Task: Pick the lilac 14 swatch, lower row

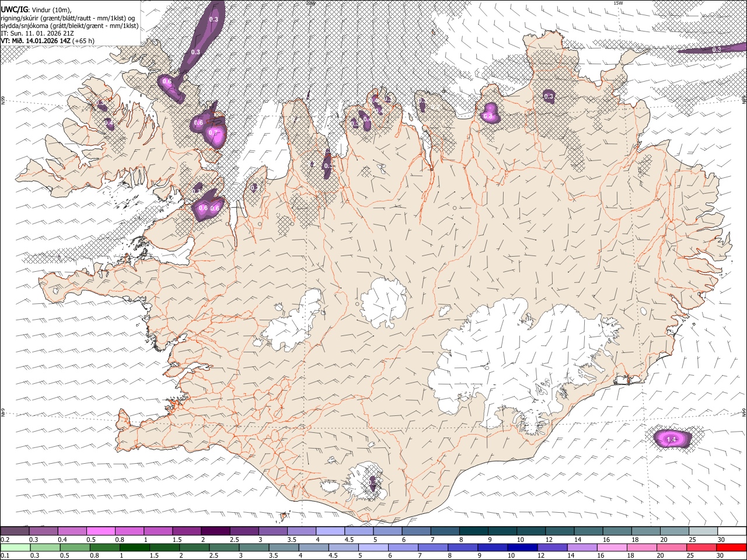Action: (x=582, y=548)
